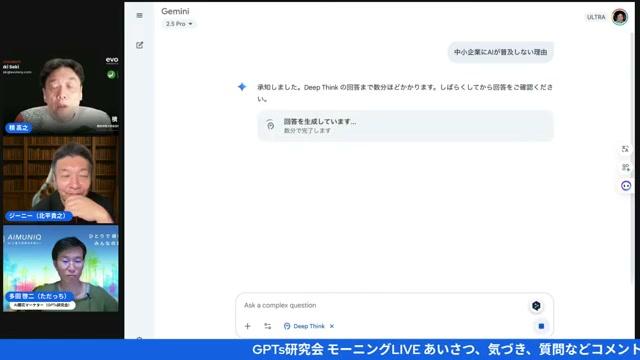Click the Gemini sparkle response icon
Image resolution: width=640 pixels, height=360 pixels.
(242, 87)
